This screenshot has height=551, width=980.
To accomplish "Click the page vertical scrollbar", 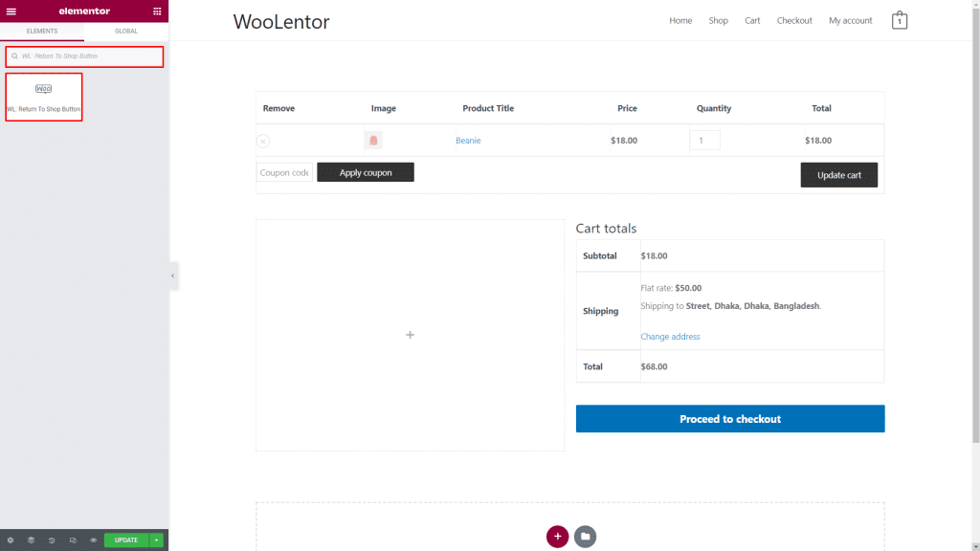I will [975, 225].
